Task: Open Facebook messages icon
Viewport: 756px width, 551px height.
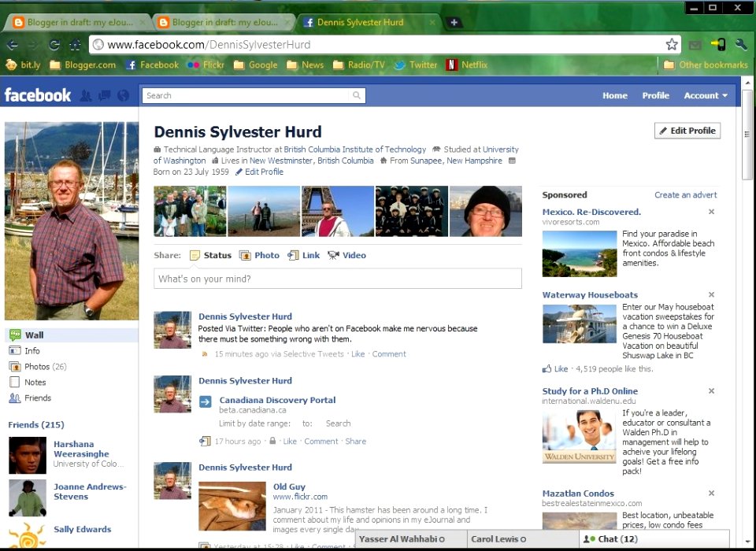Action: pyautogui.click(x=104, y=95)
